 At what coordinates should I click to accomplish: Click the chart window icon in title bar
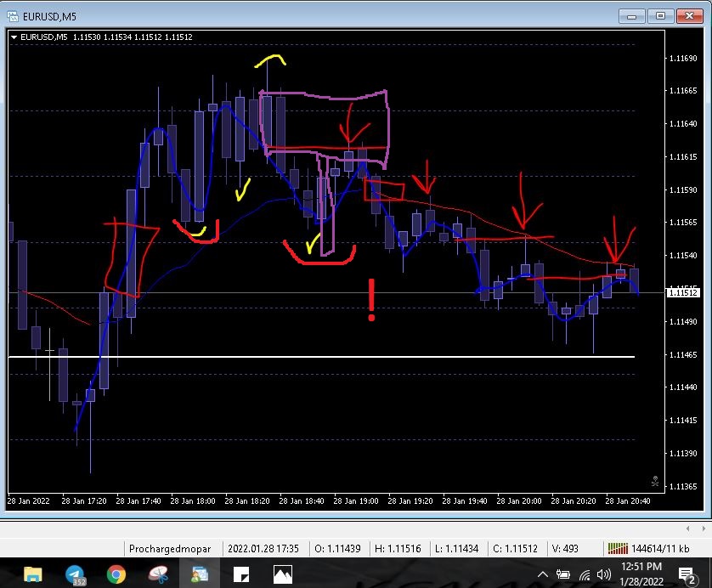[13, 16]
